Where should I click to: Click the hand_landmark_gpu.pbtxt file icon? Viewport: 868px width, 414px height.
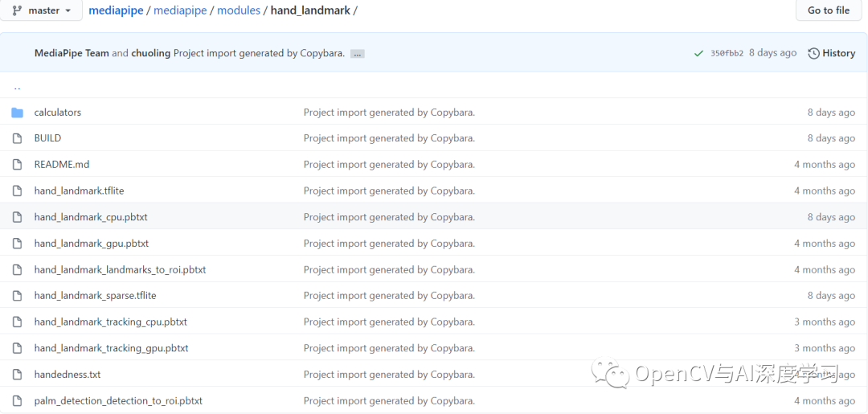click(x=17, y=244)
